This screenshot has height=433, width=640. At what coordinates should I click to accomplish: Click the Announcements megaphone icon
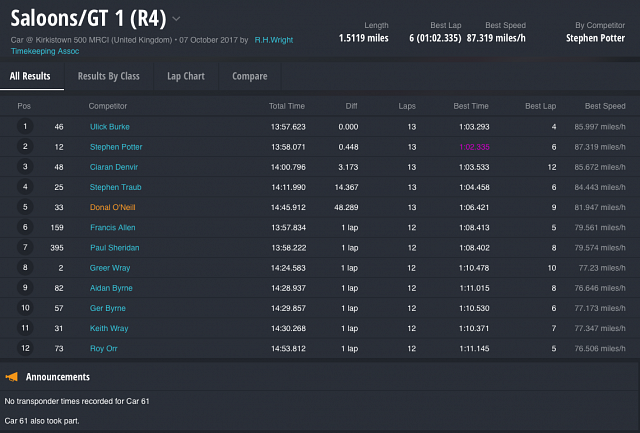pyautogui.click(x=12, y=377)
